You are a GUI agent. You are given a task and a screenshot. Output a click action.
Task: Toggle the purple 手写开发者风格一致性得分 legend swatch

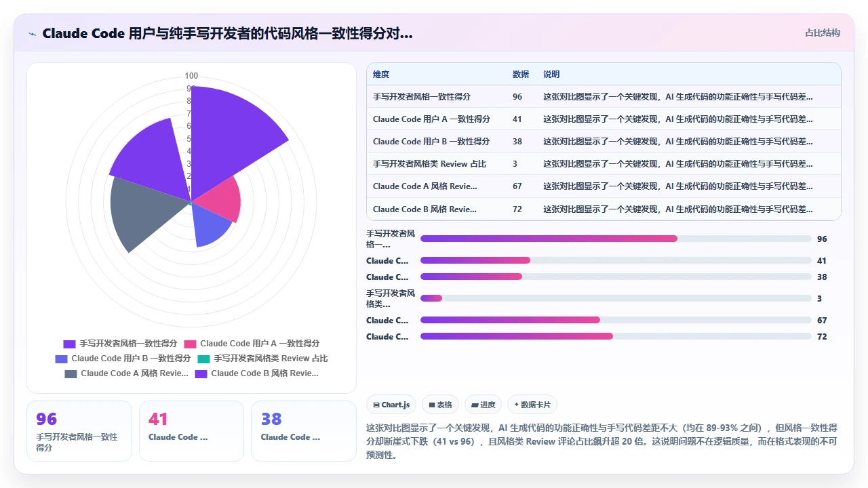pos(69,344)
